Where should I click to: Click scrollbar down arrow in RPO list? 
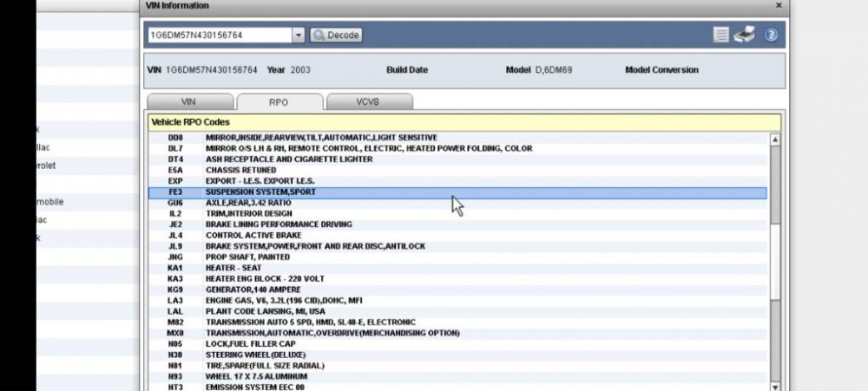[x=775, y=387]
